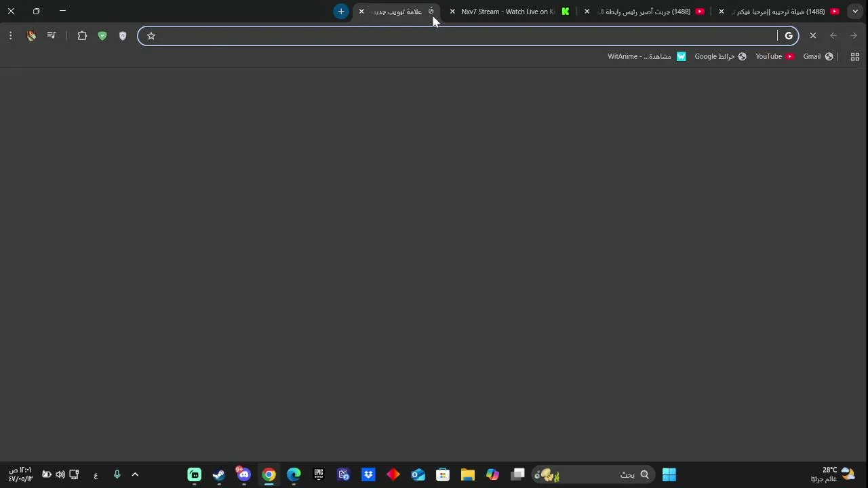The width and height of the screenshot is (868, 488).
Task: Open the media controls toolbar icon
Action: coord(52,36)
